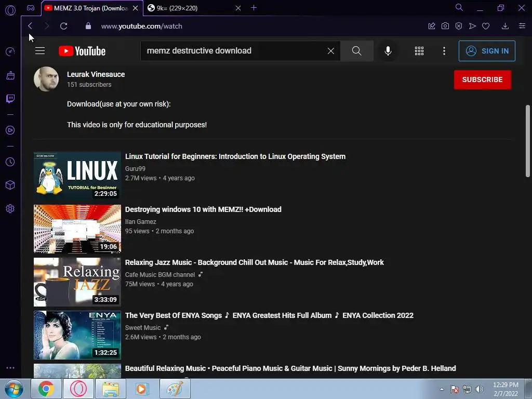Screen dimensions: 532x399
Task: Open Guru99 channel name
Action: [x=136, y=169]
